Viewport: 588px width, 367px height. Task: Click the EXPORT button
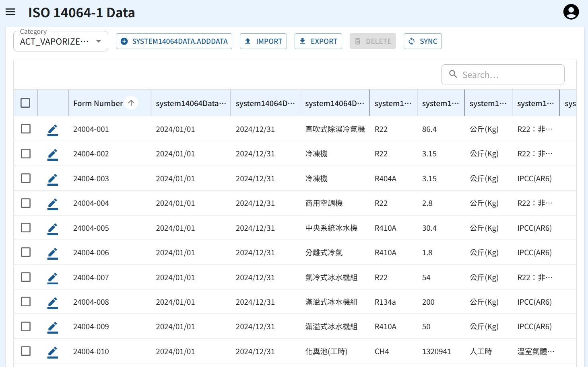318,41
